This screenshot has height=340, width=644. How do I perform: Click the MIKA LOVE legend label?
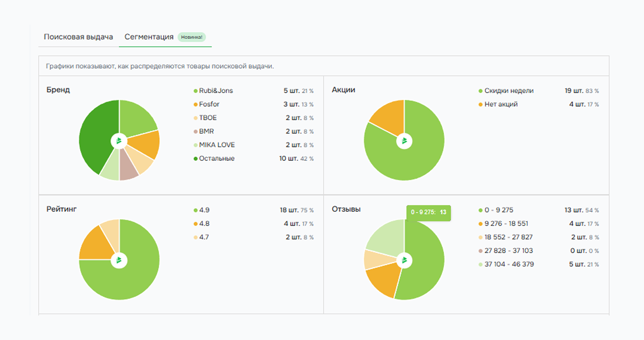tap(217, 145)
